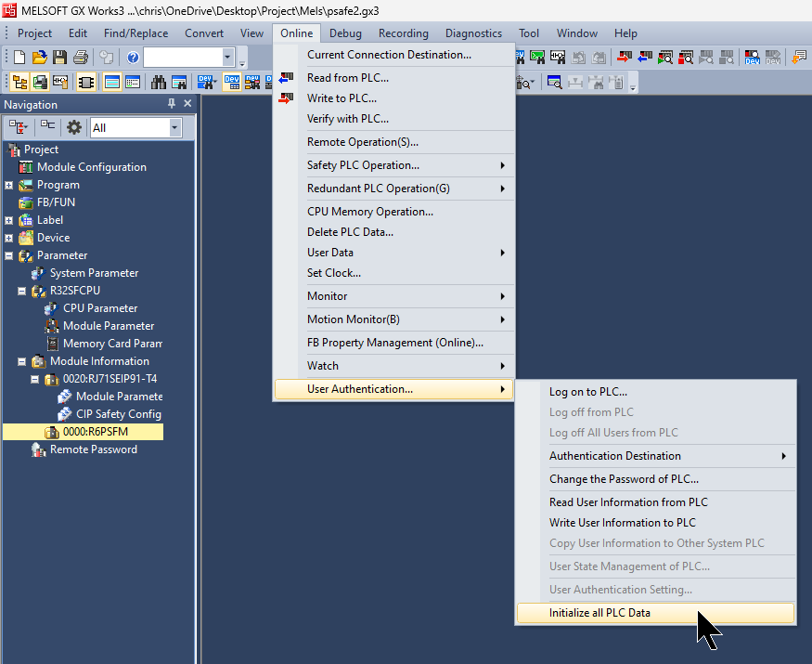Select Remote Password in project tree
This screenshot has height=664, width=812.
pyautogui.click(x=93, y=449)
